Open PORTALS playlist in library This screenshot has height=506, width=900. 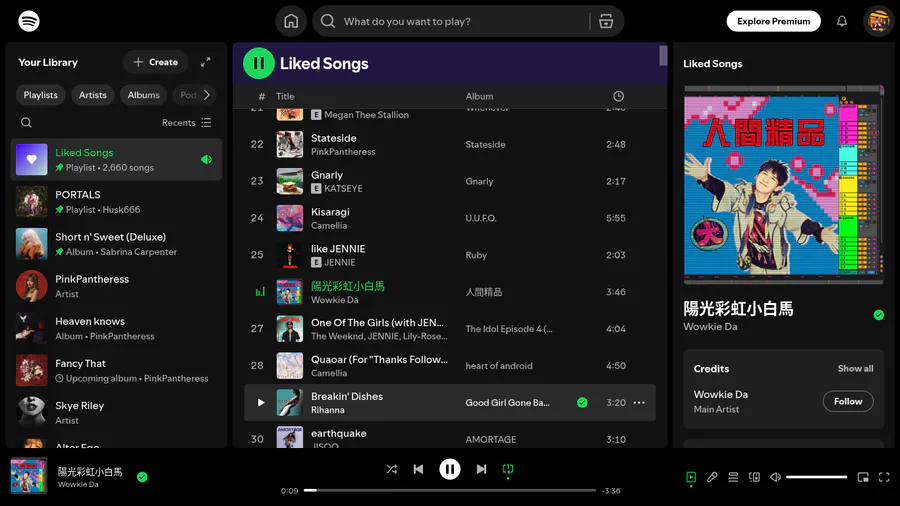pyautogui.click(x=116, y=202)
